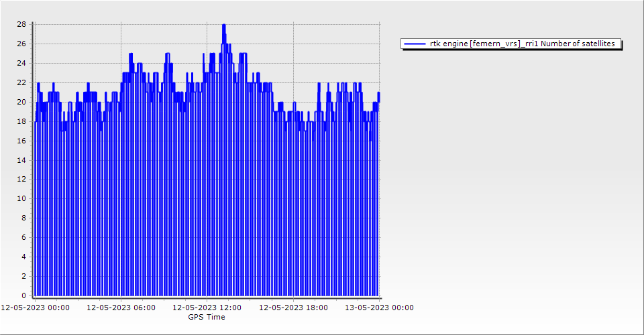Click the blue line sample in the legend
Screen dimensions: 644x335
[x=415, y=44]
